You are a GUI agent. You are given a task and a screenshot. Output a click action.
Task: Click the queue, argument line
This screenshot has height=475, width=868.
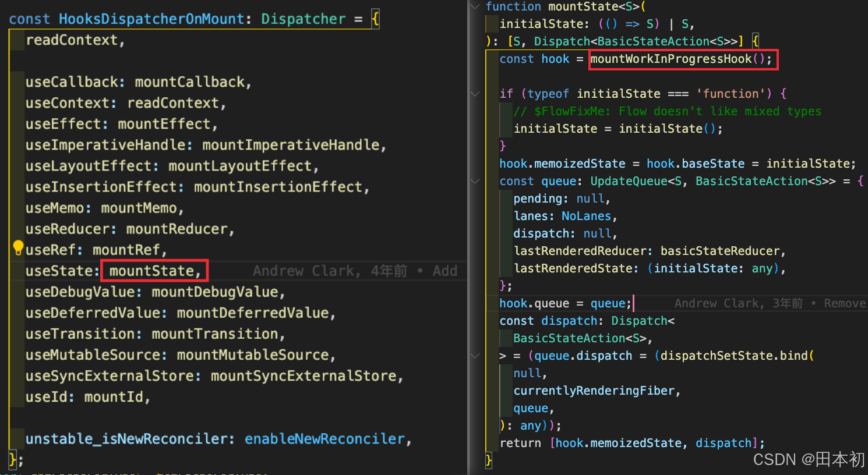click(534, 408)
